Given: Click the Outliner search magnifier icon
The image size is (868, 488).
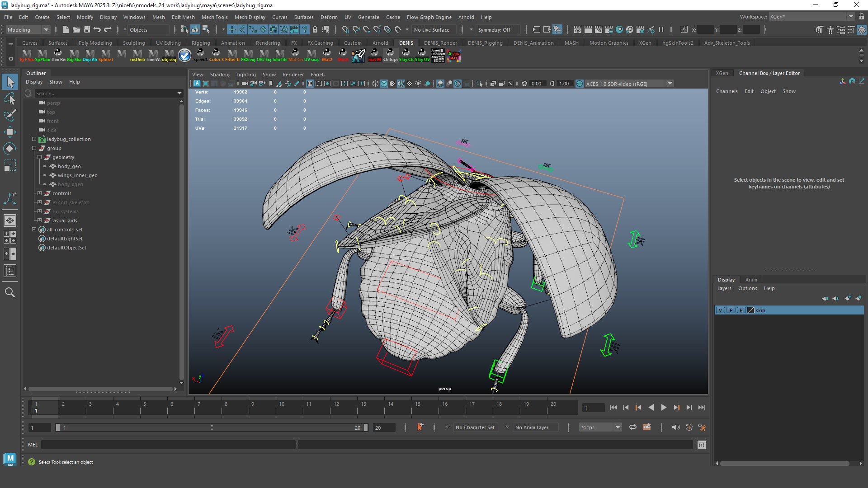Looking at the screenshot, I should point(10,292).
